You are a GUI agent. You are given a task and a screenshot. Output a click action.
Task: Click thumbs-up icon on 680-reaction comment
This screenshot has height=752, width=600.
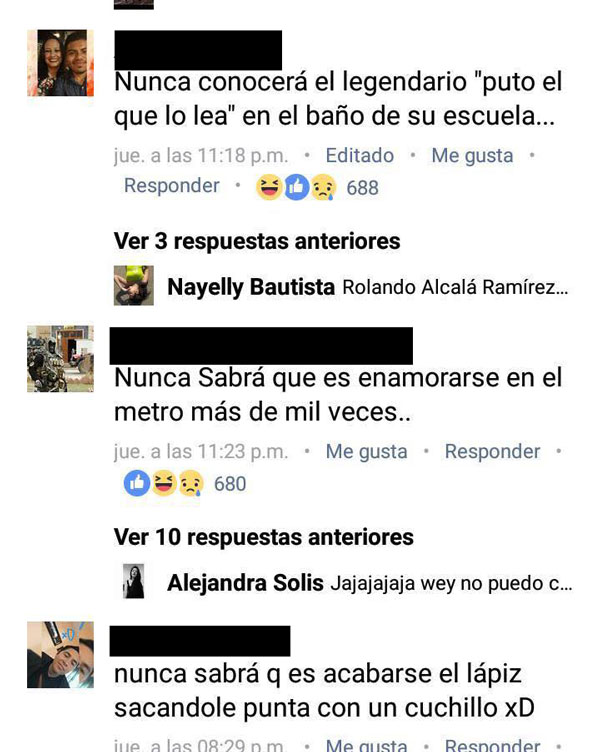137,483
